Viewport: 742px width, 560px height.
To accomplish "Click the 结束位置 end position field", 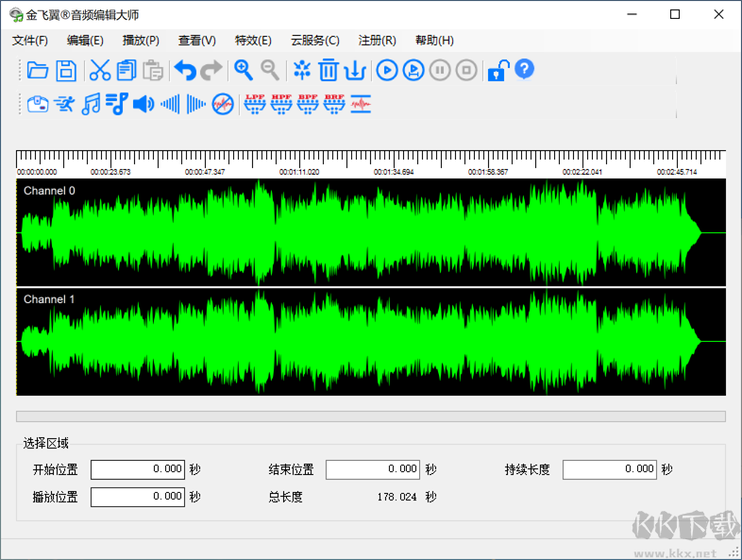I will (x=373, y=469).
